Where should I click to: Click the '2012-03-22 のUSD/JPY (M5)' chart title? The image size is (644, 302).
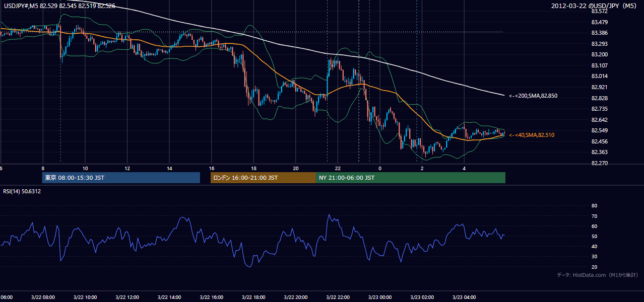coord(595,6)
